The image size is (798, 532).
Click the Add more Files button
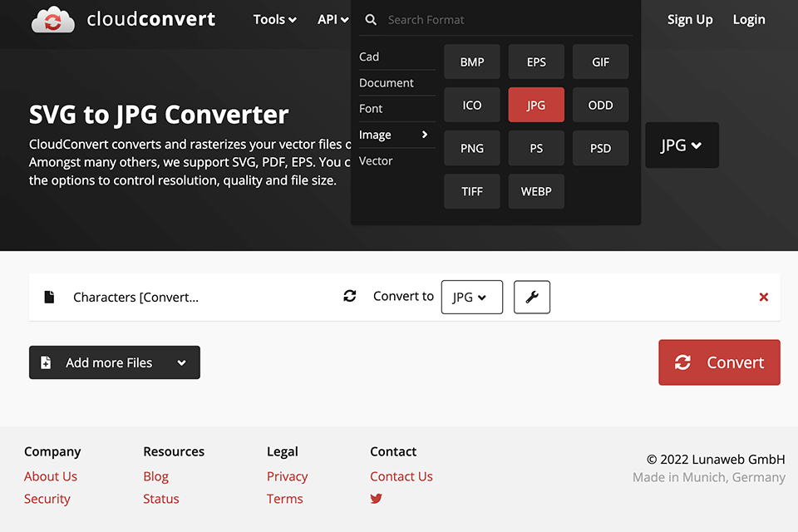click(115, 362)
